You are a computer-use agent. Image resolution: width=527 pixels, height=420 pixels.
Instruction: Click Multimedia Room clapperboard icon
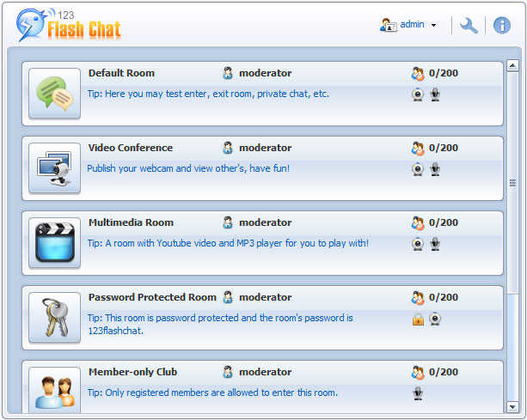pyautogui.click(x=54, y=243)
